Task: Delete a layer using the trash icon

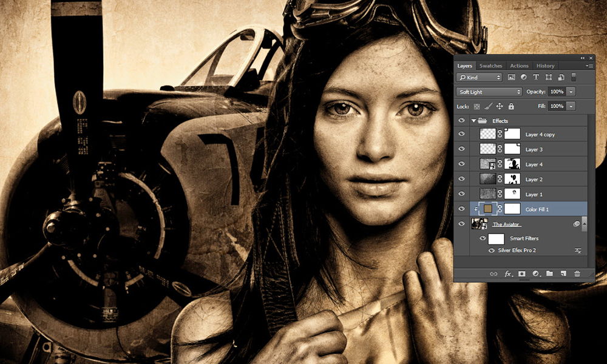Action: coord(577,274)
